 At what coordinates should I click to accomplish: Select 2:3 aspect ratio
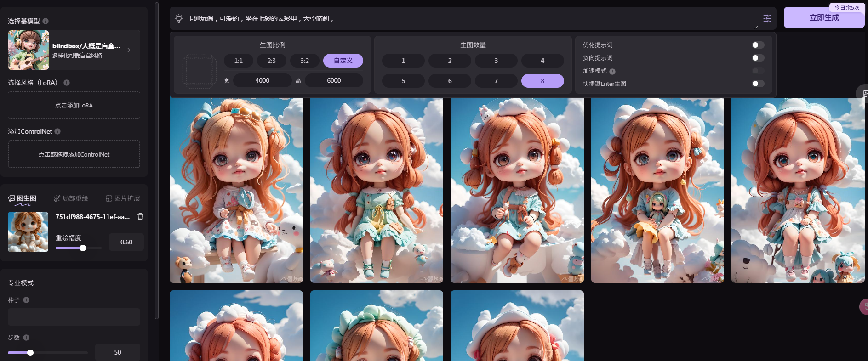272,61
